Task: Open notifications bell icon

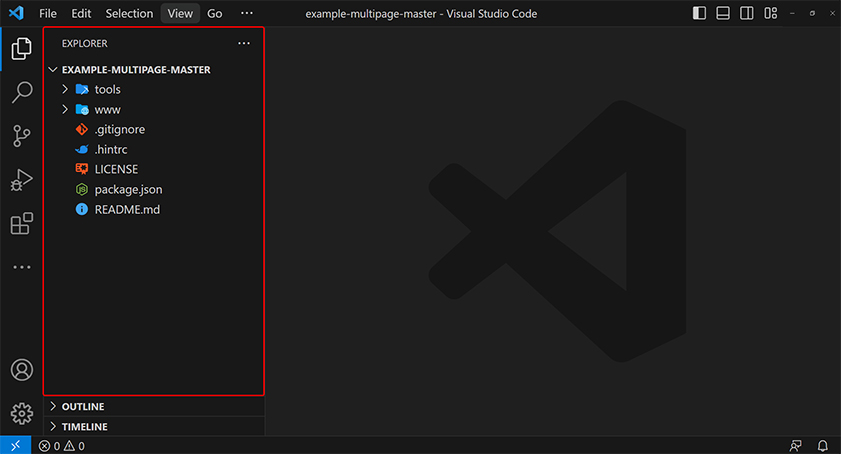Action: 822,446
